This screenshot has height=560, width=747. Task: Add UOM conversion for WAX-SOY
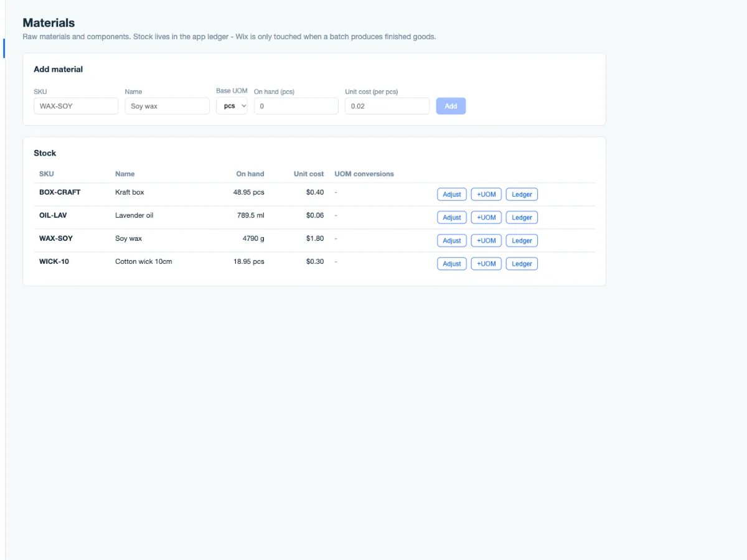click(x=486, y=240)
